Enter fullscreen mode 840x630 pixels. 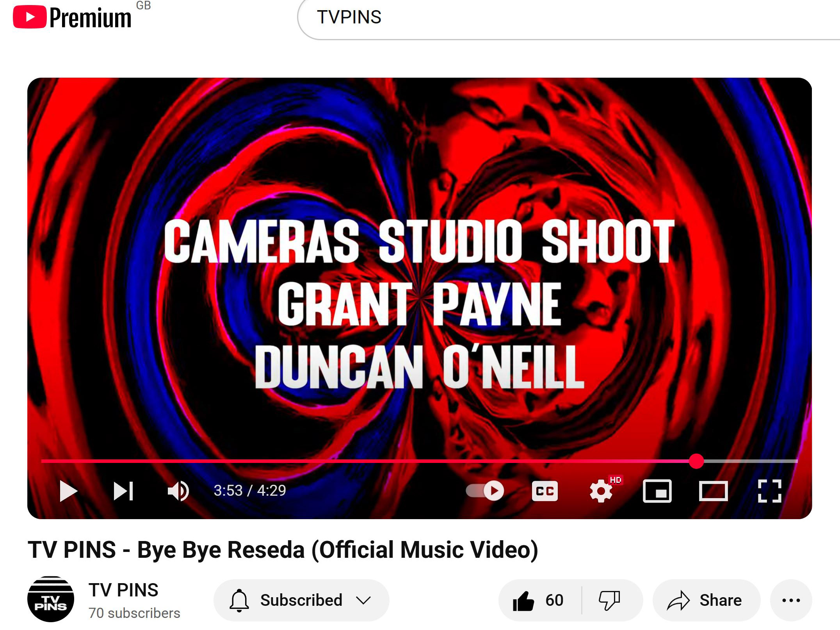tap(769, 491)
